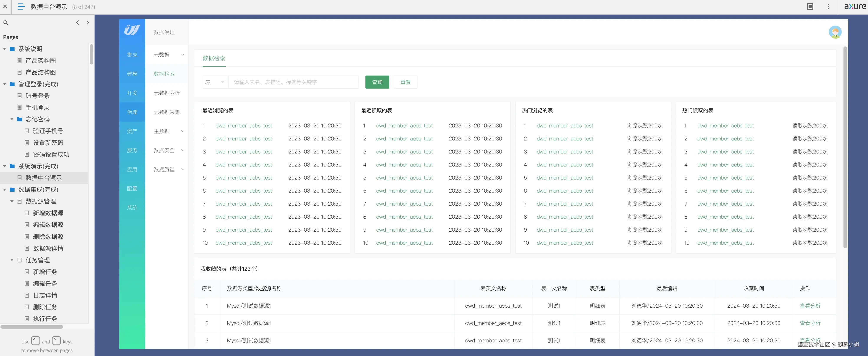
Task: Collapse the 管理登录(完成) folder in tree
Action: 4,84
